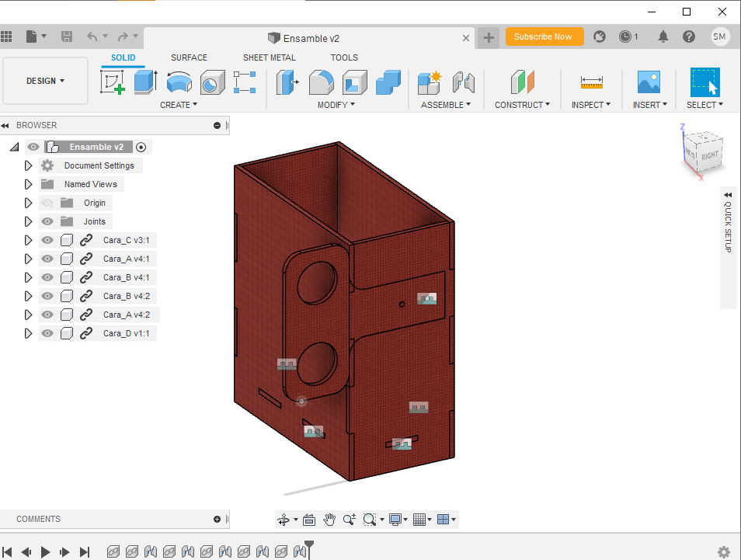Expand the Cara_D v1:1 tree node
The image size is (741, 560).
(29, 334)
